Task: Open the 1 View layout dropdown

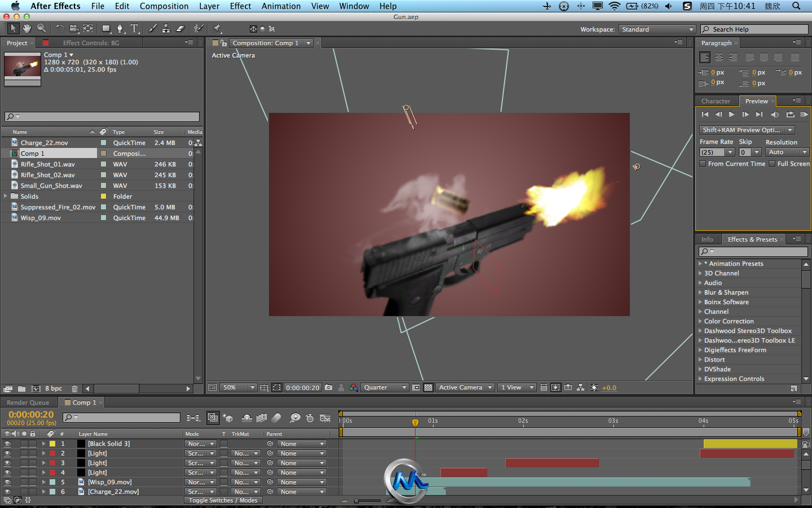Action: tap(517, 388)
